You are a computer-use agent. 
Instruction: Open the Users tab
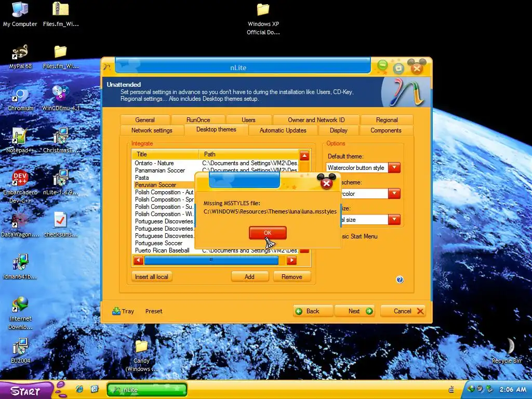pos(248,120)
